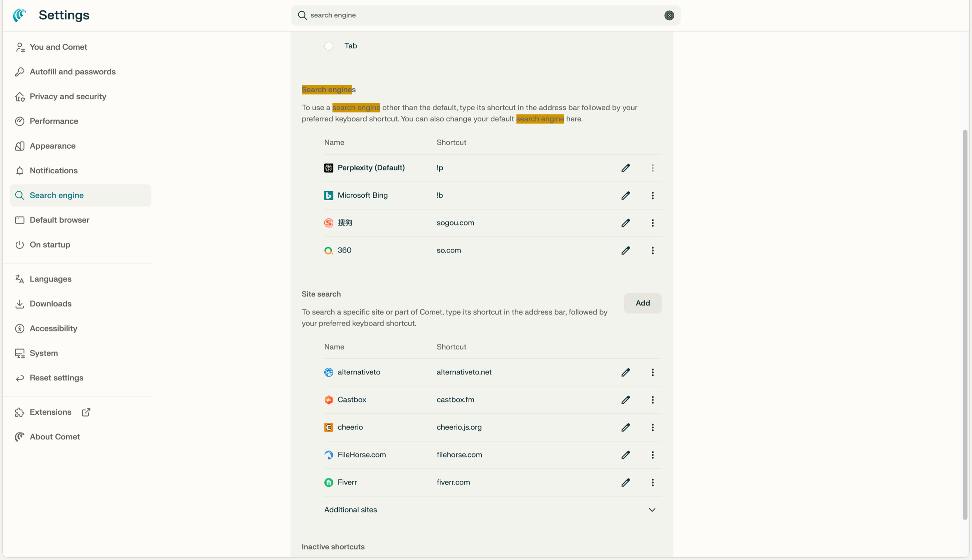Go to Privacy and security settings

tap(68, 96)
